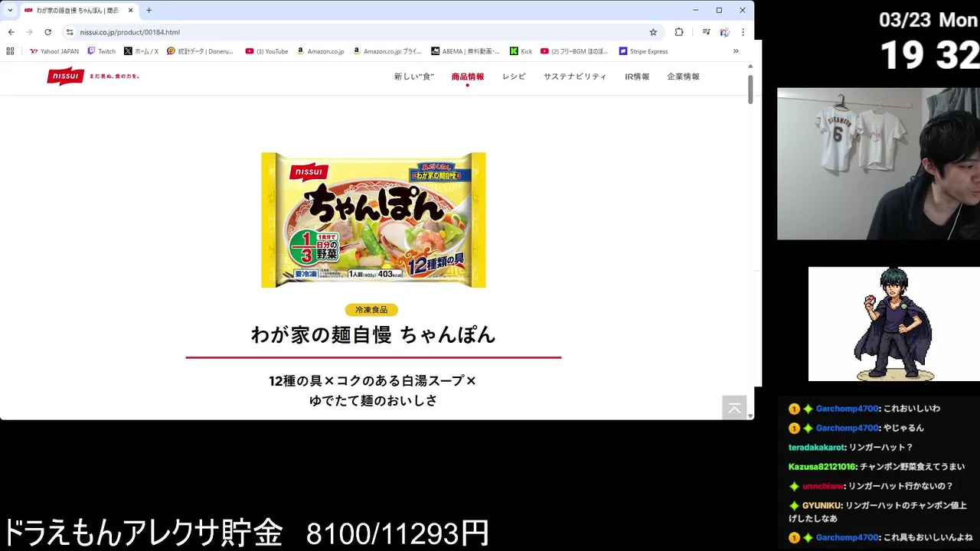Open the 企業情報 menu item
The image size is (980, 551).
683,77
